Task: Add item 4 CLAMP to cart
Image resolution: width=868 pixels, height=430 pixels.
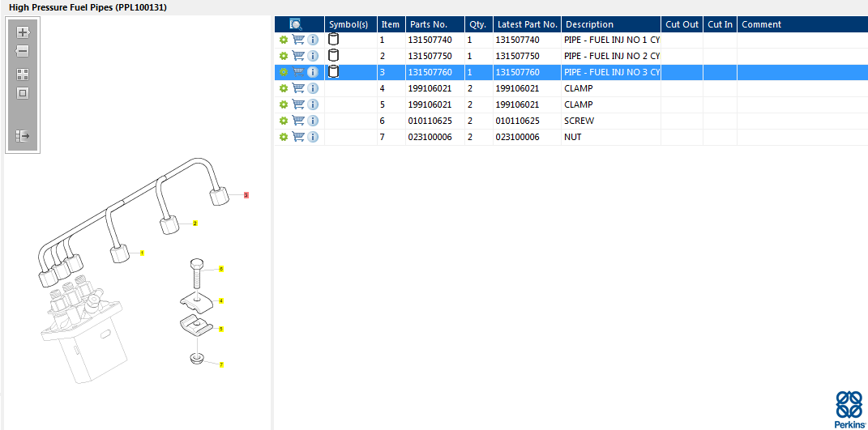Action: point(298,88)
